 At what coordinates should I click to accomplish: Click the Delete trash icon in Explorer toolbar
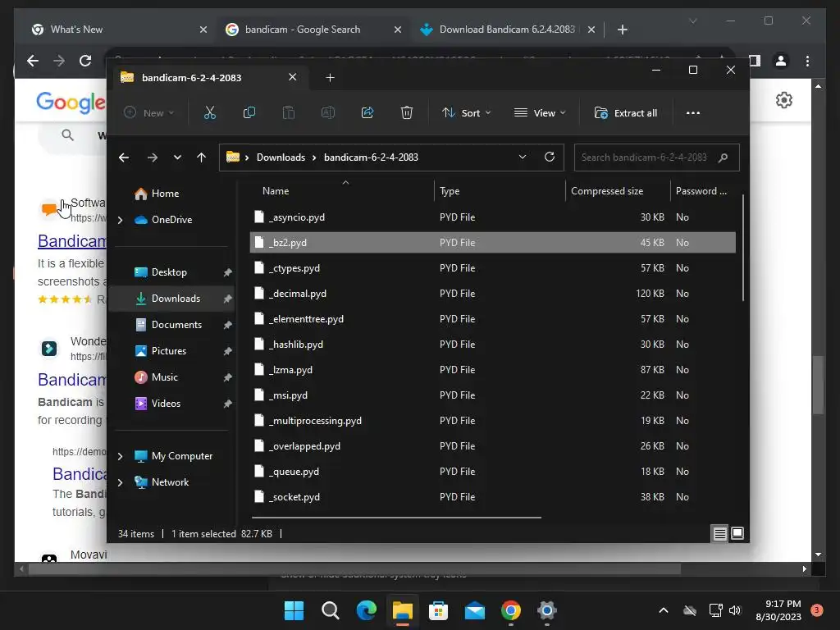[407, 113]
